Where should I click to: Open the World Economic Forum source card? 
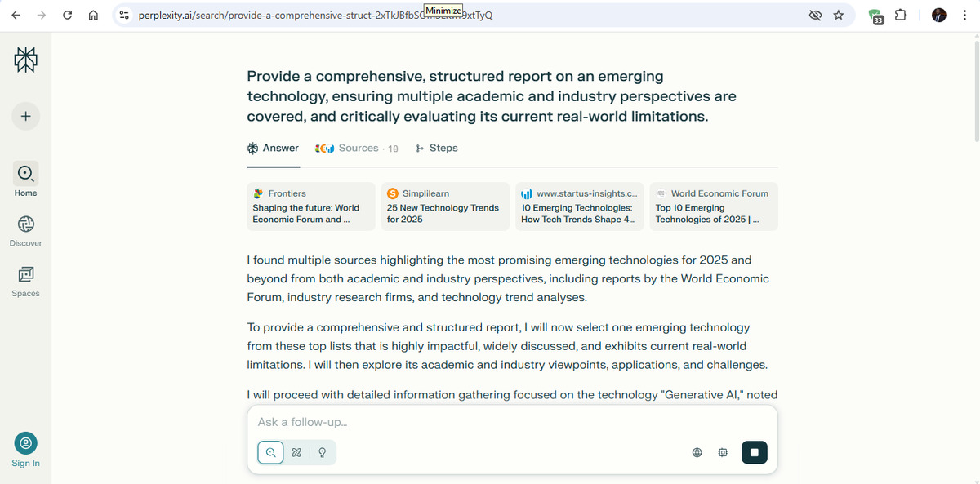[713, 206]
